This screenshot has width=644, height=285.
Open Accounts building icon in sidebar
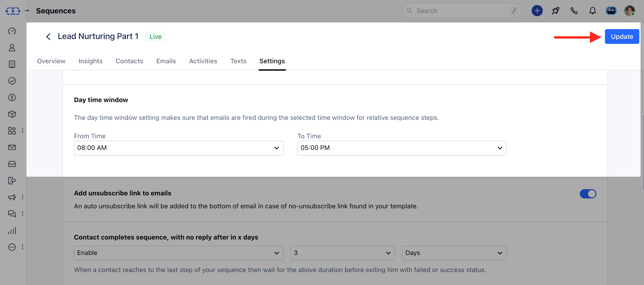12,64
